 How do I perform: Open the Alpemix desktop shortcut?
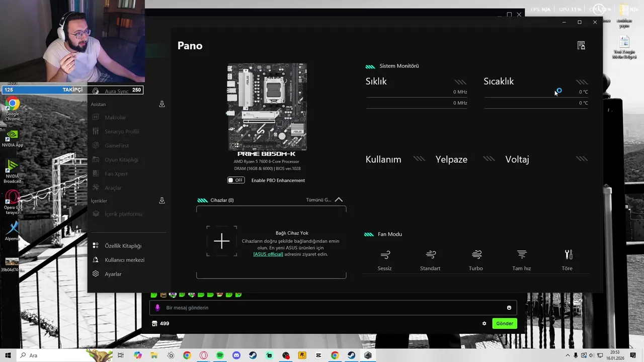[13, 231]
